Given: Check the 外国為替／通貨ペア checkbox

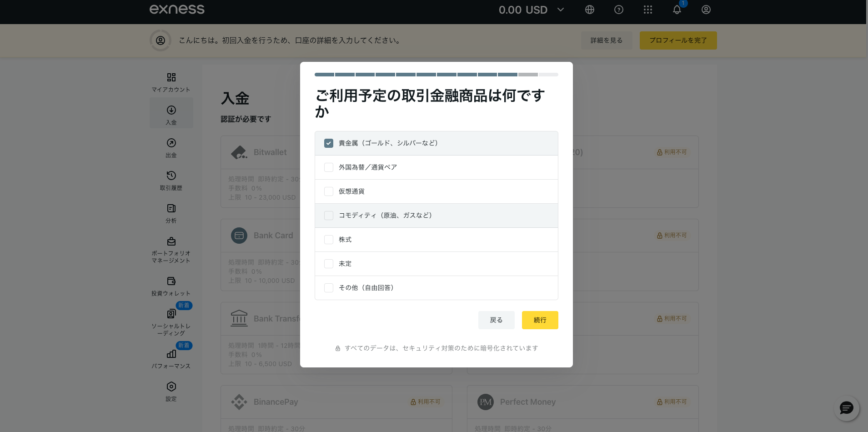Looking at the screenshot, I should (329, 167).
